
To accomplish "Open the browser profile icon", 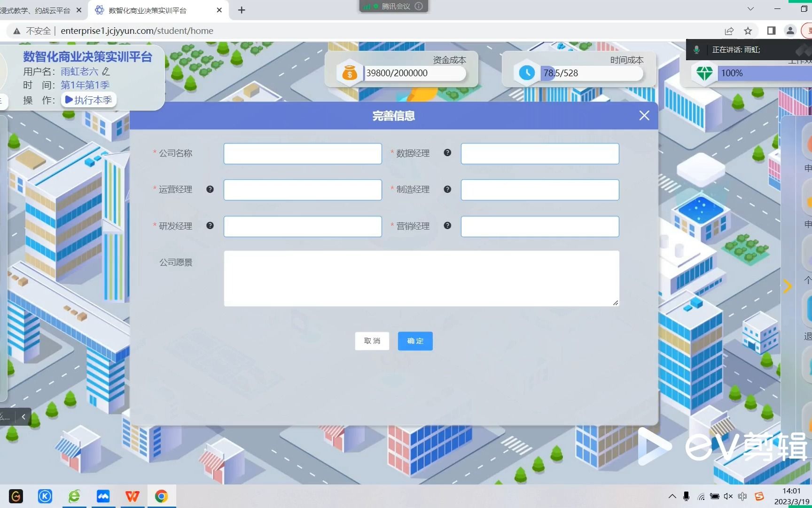I will (x=790, y=31).
